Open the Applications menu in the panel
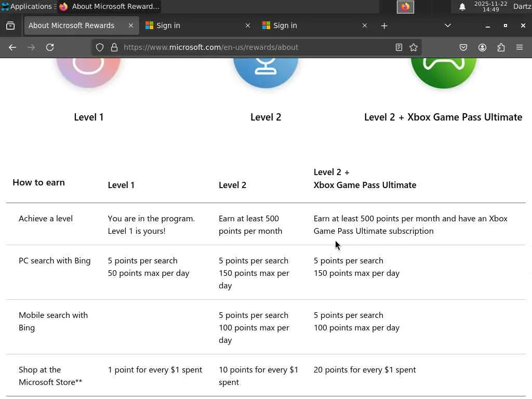 (x=29, y=6)
